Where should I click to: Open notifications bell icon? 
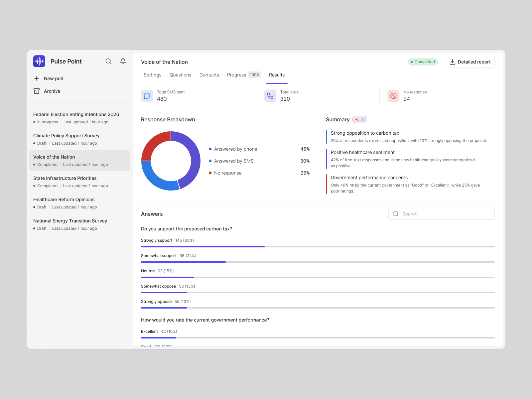click(x=123, y=61)
